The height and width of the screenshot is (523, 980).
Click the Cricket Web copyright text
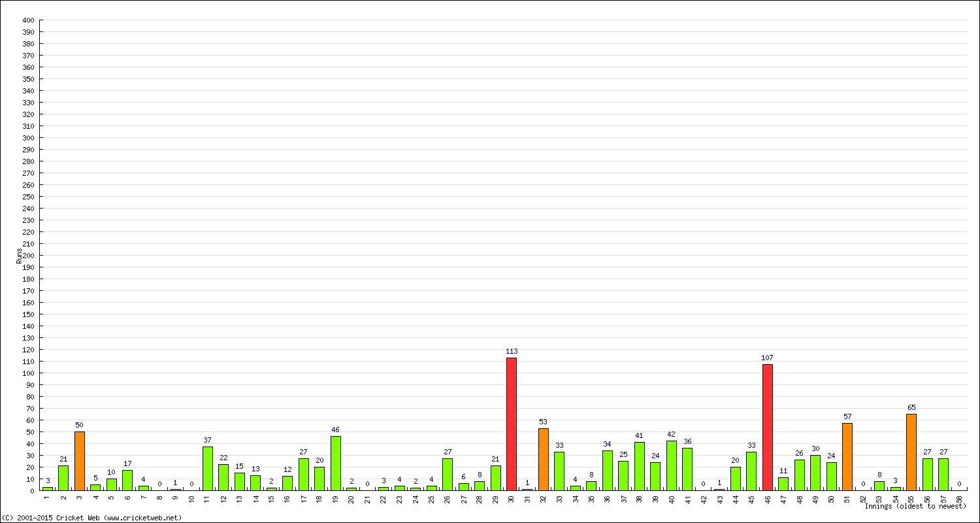tap(91, 518)
